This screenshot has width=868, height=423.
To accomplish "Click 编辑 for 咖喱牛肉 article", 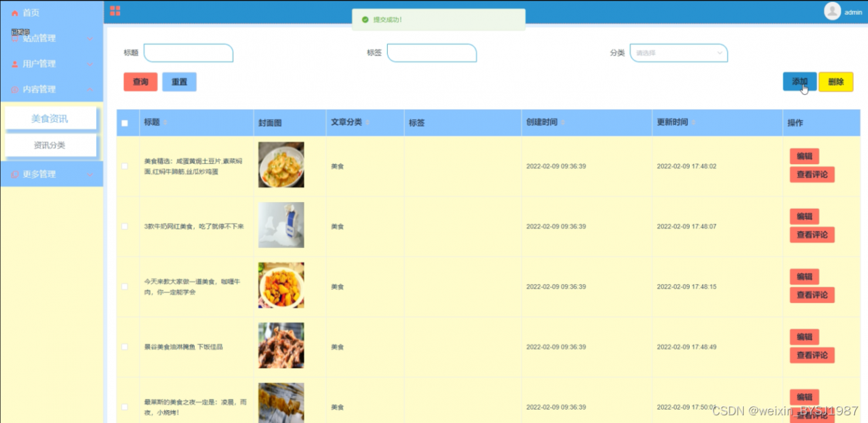I will tap(804, 277).
